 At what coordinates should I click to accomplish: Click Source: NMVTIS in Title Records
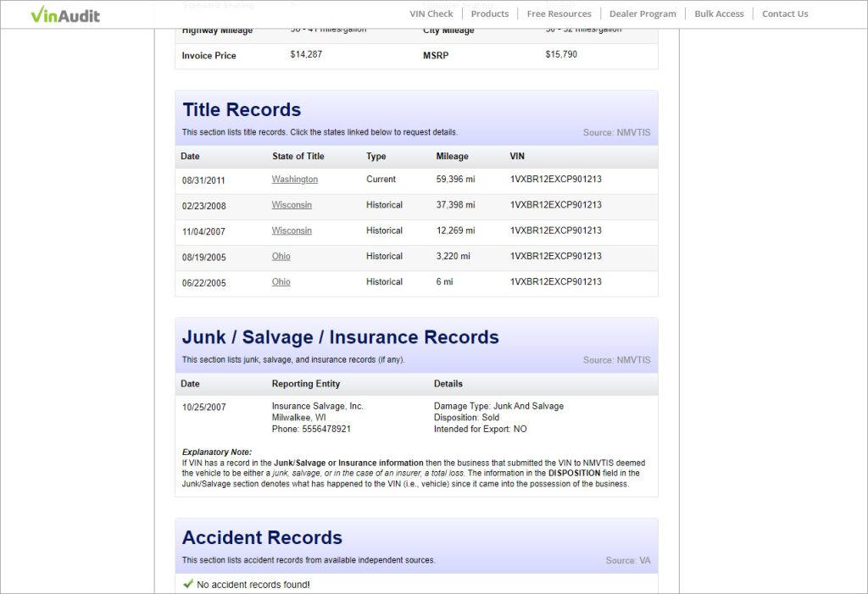(x=617, y=133)
